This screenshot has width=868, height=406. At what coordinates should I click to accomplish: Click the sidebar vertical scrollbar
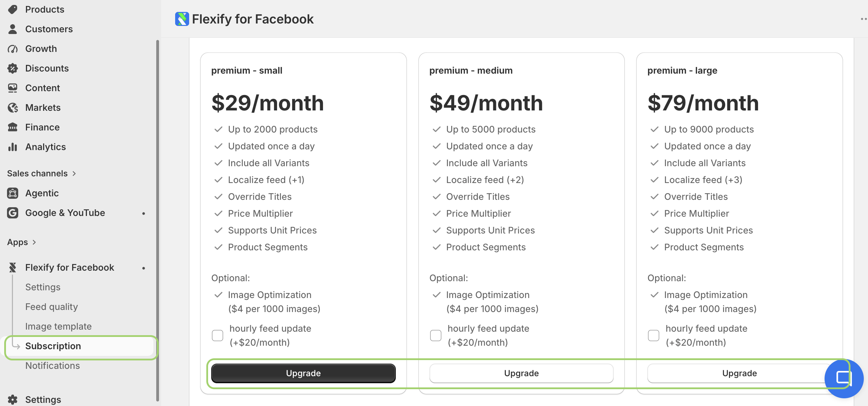[158, 221]
